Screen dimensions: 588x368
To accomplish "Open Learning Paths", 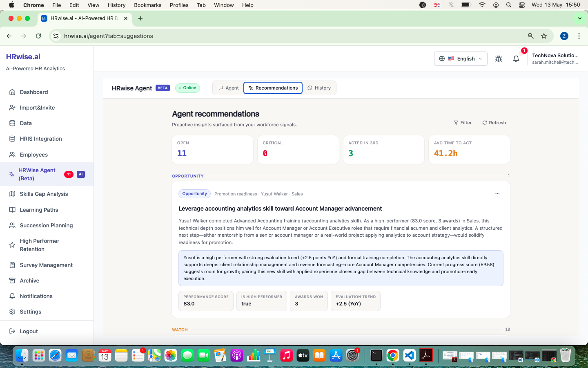I will [47, 210].
